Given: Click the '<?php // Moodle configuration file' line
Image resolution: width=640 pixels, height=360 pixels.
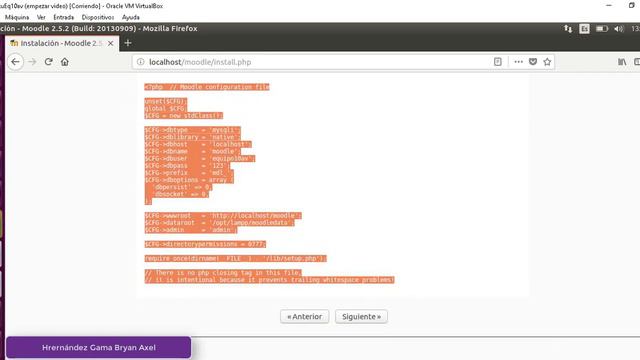Looking at the screenshot, I should click(207, 87).
